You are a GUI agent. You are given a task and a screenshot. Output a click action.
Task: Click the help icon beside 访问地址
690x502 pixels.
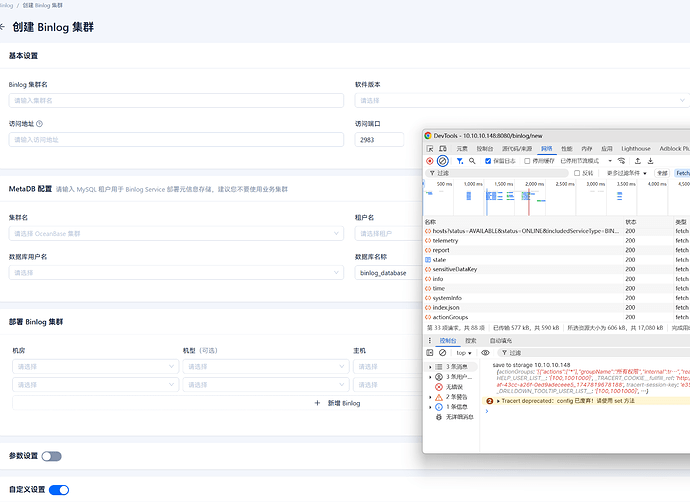pos(39,124)
